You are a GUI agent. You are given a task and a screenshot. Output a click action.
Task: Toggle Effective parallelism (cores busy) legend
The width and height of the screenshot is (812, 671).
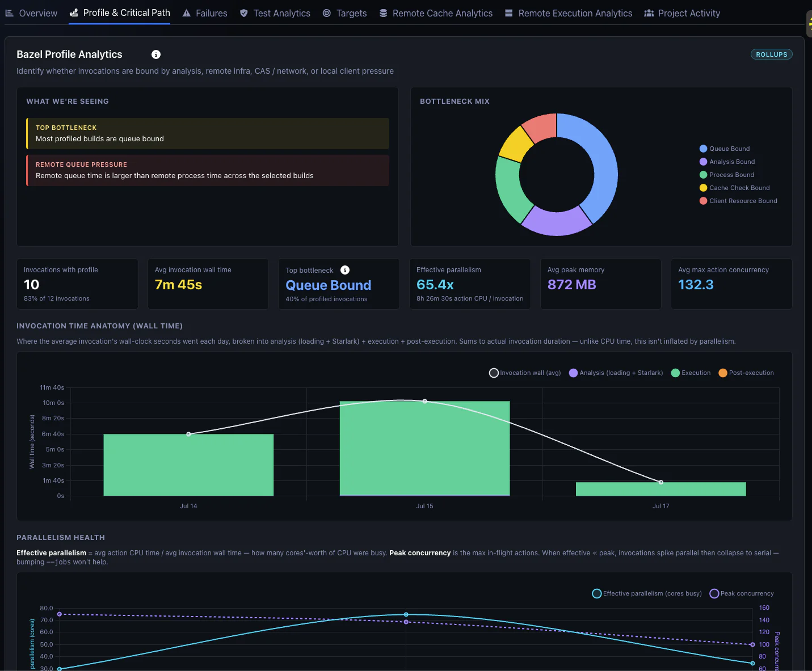[647, 593]
